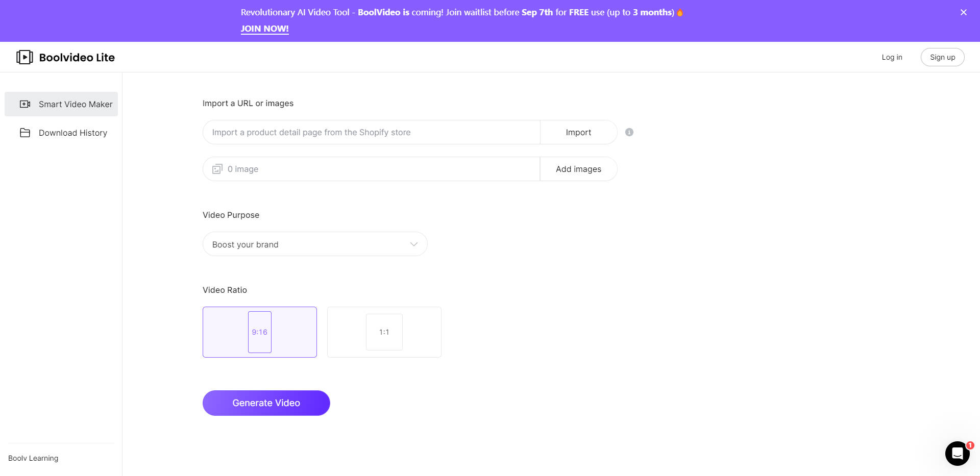Click the flame emoji in the banner
This screenshot has height=476, width=980.
(x=680, y=13)
